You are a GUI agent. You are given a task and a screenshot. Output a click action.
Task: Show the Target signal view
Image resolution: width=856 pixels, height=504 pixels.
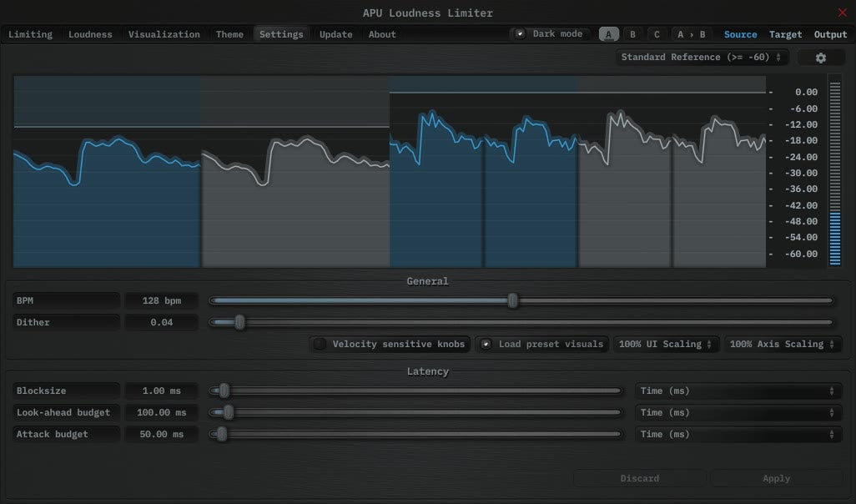coord(786,34)
